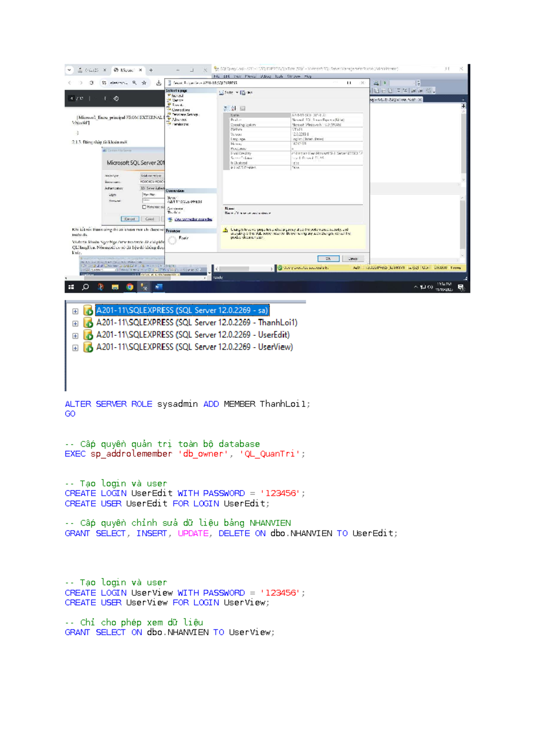Expand the UserView connection node
The height and width of the screenshot is (756, 535).
tap(75, 348)
